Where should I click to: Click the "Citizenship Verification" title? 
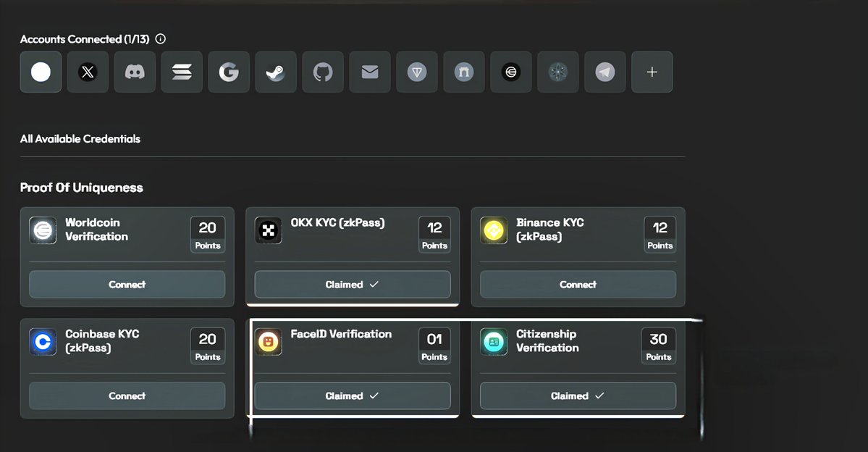click(547, 340)
